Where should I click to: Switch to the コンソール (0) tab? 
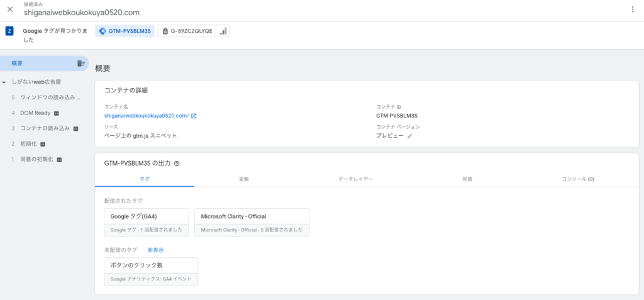click(x=577, y=179)
